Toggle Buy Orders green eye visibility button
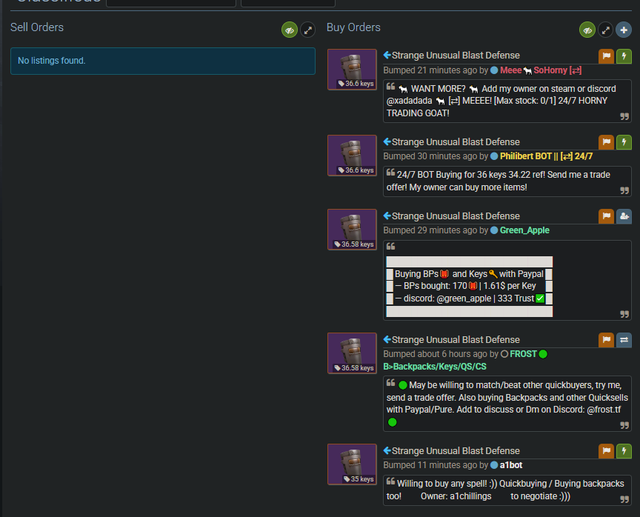The height and width of the screenshot is (517, 640). coord(587,30)
